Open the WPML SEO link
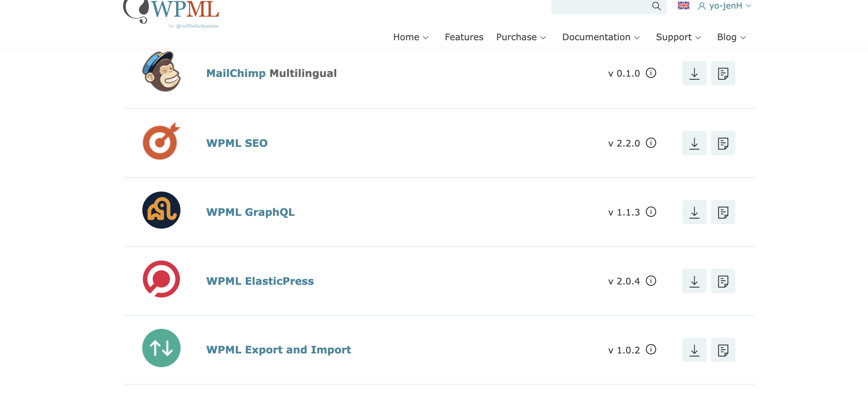The width and height of the screenshot is (868, 401). (x=236, y=143)
